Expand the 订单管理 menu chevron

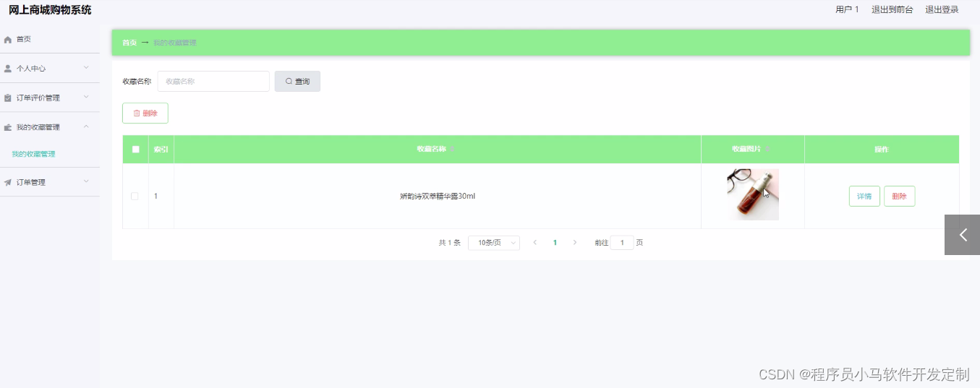click(x=86, y=181)
